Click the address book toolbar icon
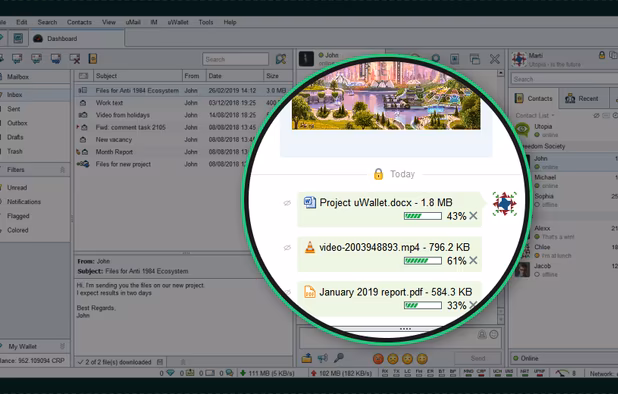The width and height of the screenshot is (618, 394). pos(93,59)
